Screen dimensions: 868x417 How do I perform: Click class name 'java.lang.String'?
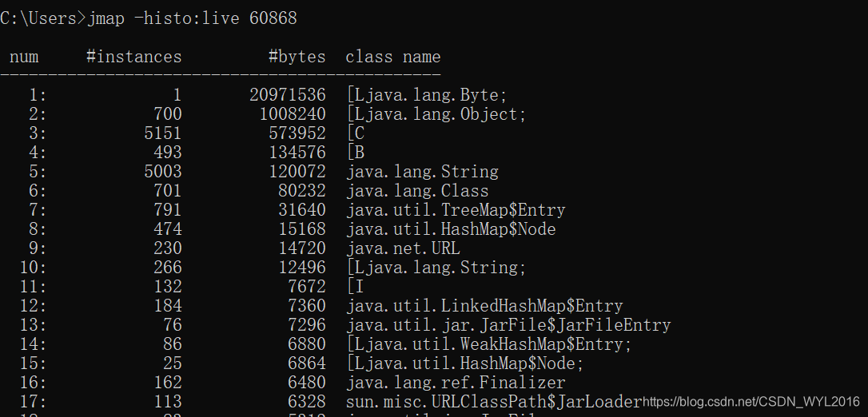[x=422, y=172]
